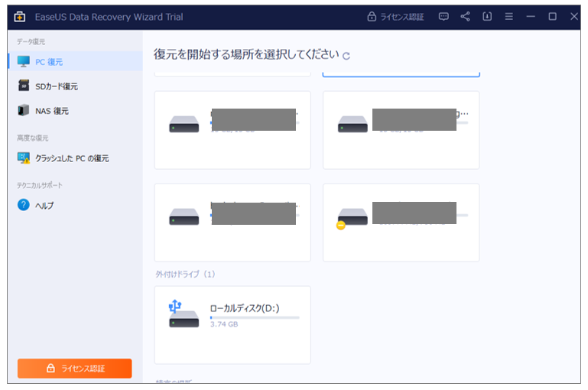
Task: Open the hamburger menu icon
Action: (x=509, y=17)
